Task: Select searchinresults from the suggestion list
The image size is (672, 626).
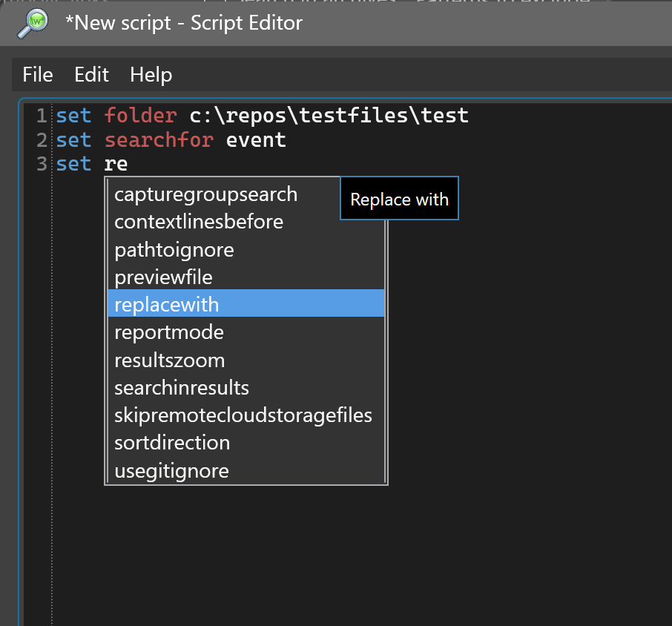Action: [x=246, y=387]
